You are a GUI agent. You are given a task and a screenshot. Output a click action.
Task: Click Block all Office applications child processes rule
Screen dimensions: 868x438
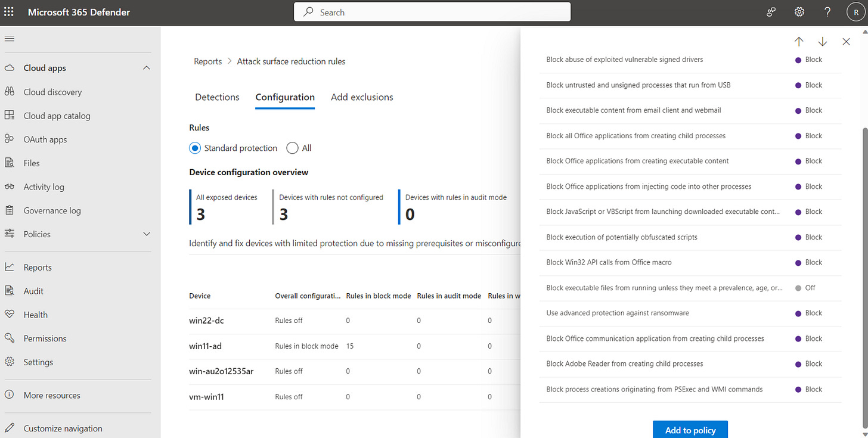point(635,136)
